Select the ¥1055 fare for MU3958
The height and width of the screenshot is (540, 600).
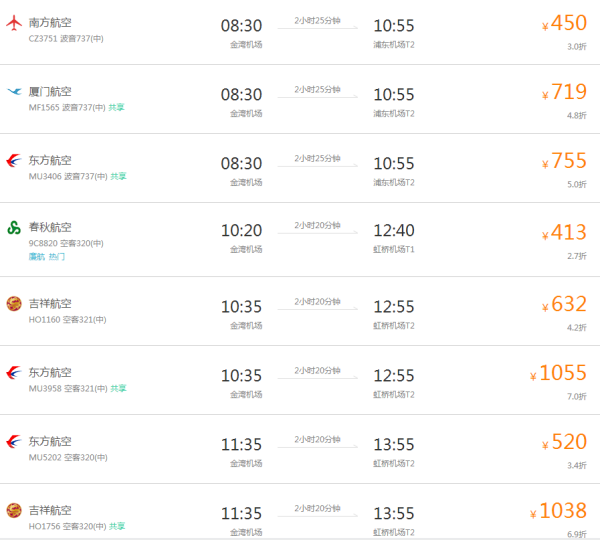click(558, 373)
